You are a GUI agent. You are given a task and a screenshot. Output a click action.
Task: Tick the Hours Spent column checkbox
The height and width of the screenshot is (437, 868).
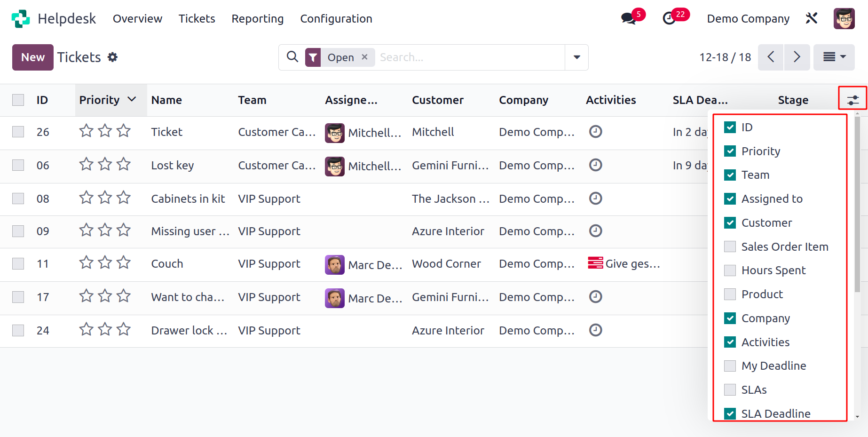(730, 270)
